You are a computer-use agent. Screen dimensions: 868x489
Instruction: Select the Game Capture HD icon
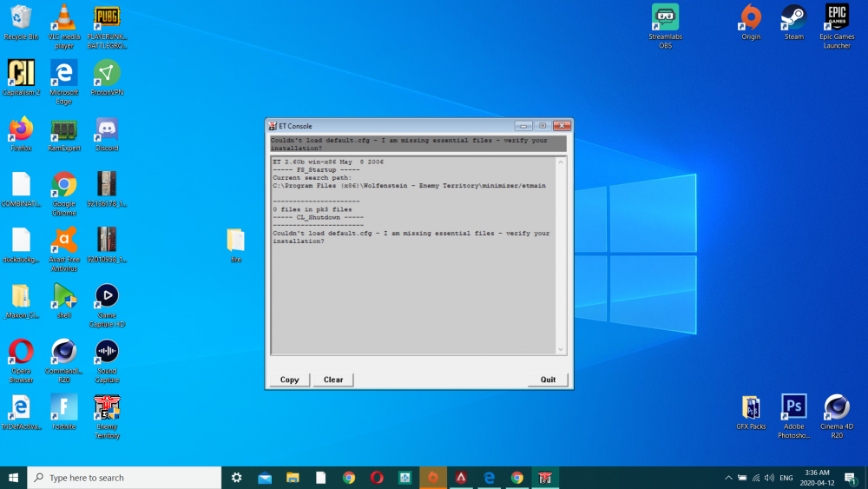[107, 305]
